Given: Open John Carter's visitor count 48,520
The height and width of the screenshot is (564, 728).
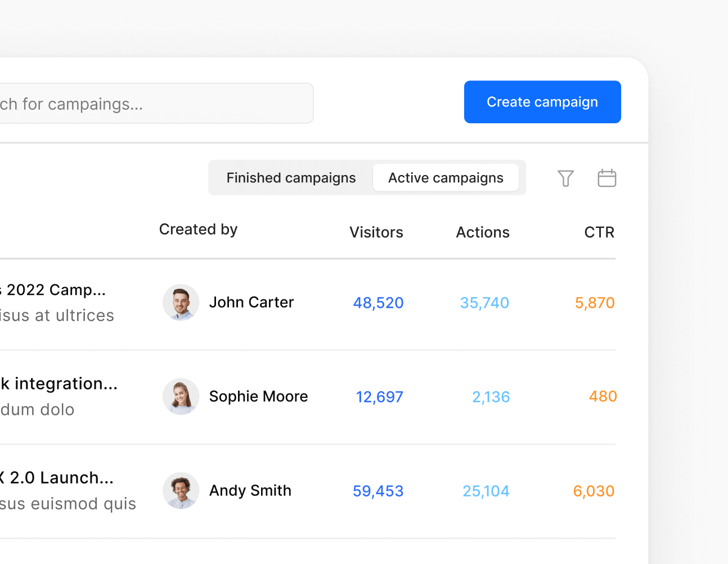Looking at the screenshot, I should pos(378,302).
